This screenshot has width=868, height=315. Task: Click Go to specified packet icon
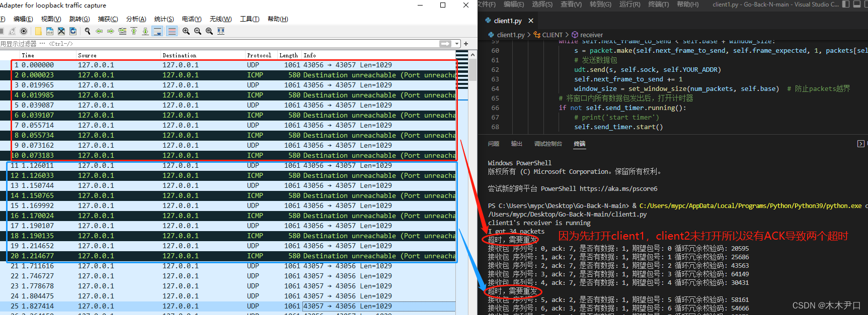click(122, 31)
